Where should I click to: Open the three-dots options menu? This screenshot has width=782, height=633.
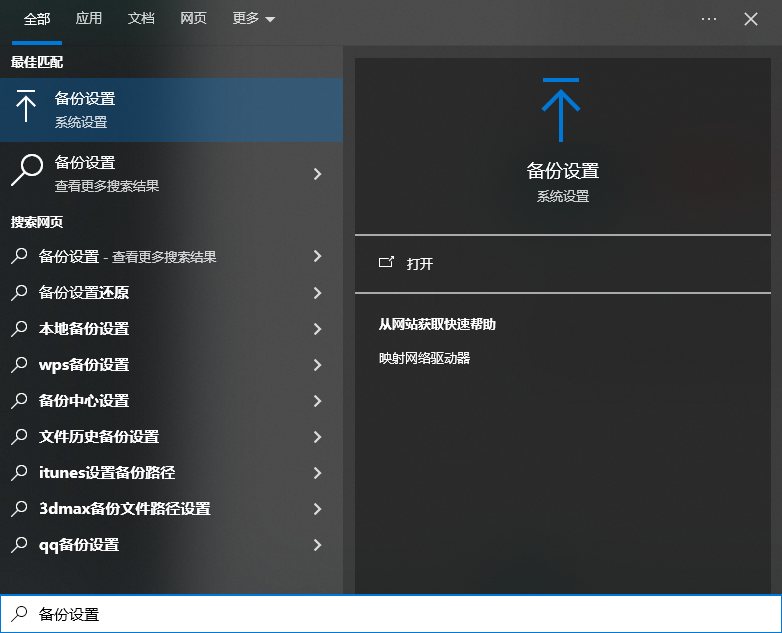pyautogui.click(x=709, y=19)
